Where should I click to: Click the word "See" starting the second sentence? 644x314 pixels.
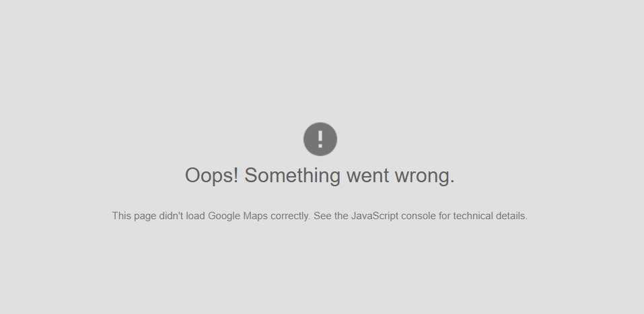click(322, 216)
